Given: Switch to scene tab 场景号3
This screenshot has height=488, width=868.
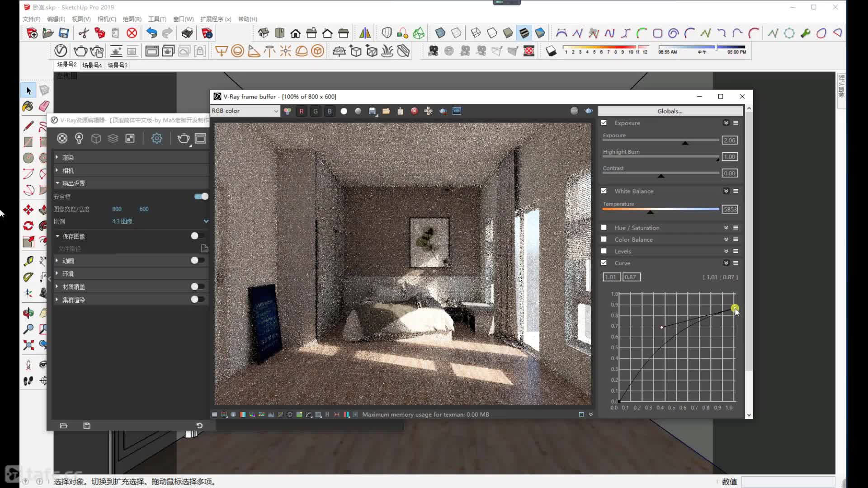Looking at the screenshot, I should [x=118, y=66].
